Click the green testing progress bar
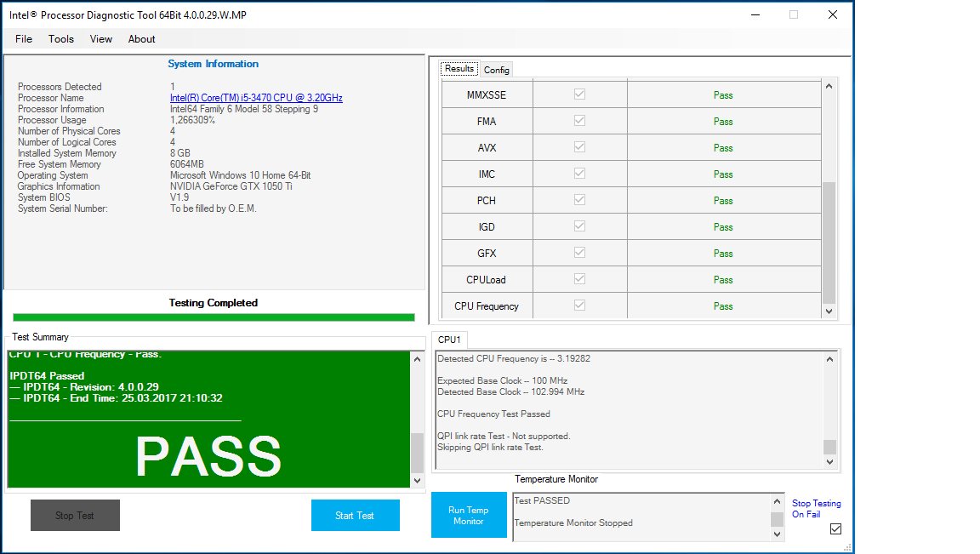The width and height of the screenshot is (980, 554). 214,317
